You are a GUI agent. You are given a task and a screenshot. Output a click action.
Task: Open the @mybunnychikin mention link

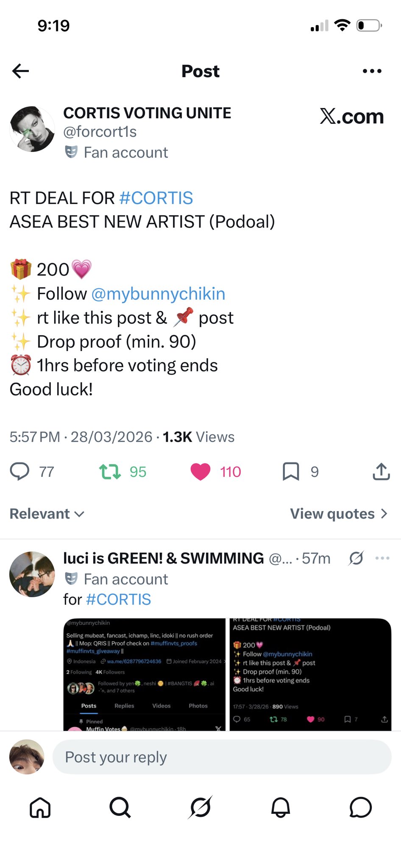[158, 294]
